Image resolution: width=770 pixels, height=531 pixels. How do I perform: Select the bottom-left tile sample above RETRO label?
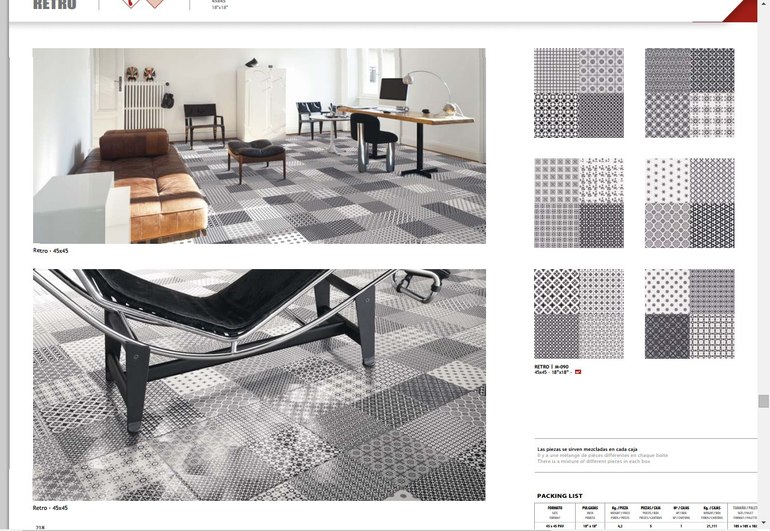click(579, 314)
